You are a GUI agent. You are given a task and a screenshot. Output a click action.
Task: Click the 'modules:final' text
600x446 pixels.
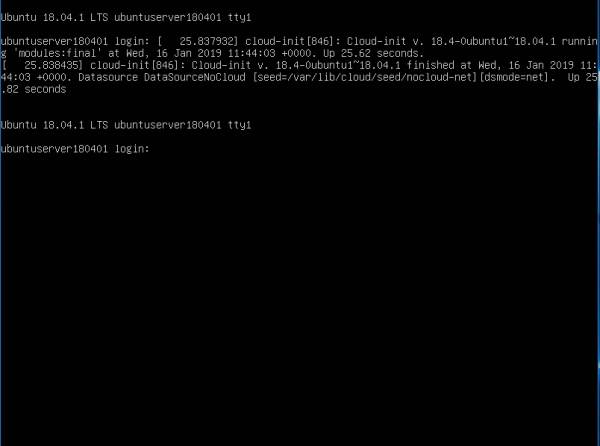pyautogui.click(x=57, y=53)
